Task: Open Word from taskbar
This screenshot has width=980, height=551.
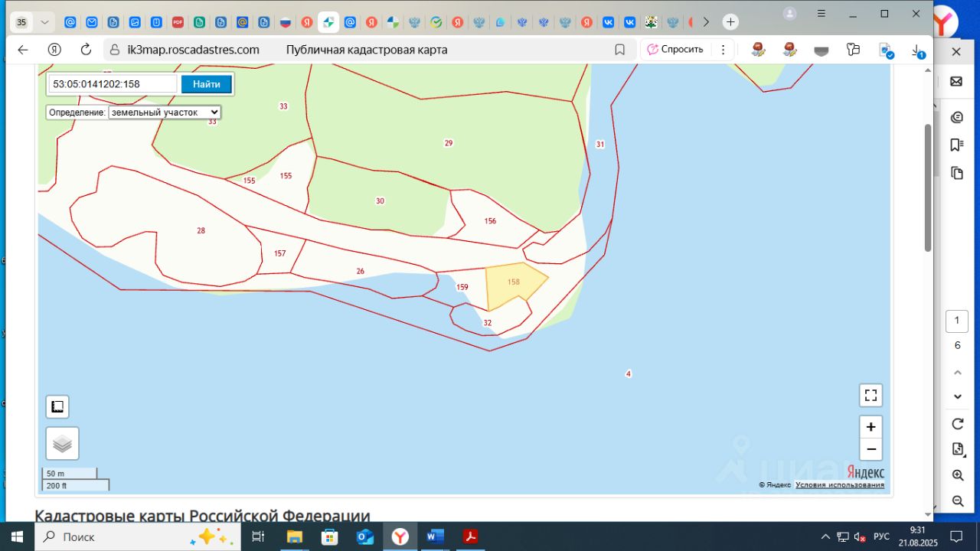Action: coord(435,536)
